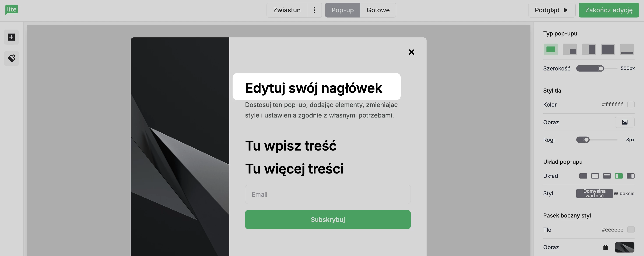This screenshot has height=256, width=644.
Task: Select the right sidebar layout option
Action: (x=630, y=176)
